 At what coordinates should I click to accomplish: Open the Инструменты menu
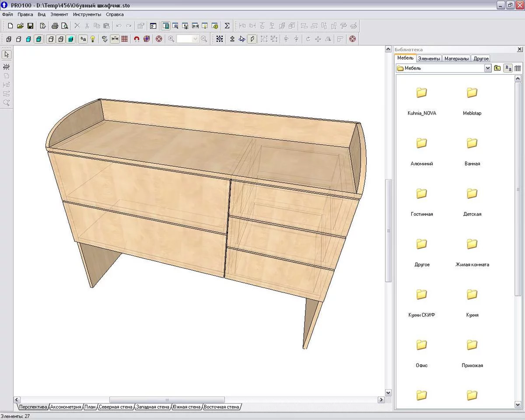87,14
